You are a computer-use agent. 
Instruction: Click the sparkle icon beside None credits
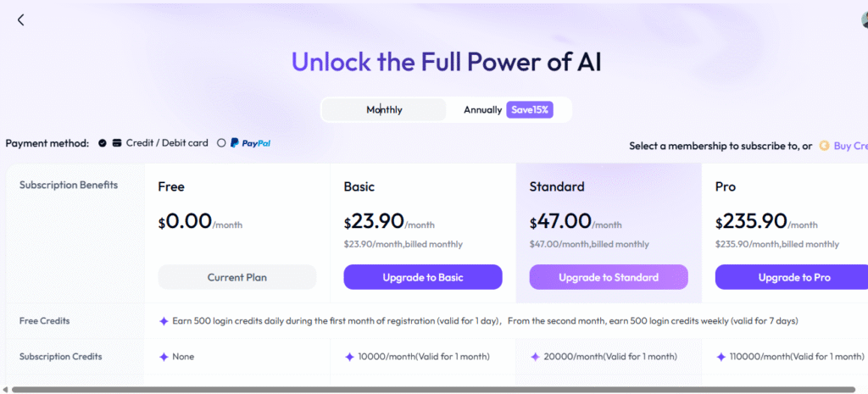[x=164, y=357]
